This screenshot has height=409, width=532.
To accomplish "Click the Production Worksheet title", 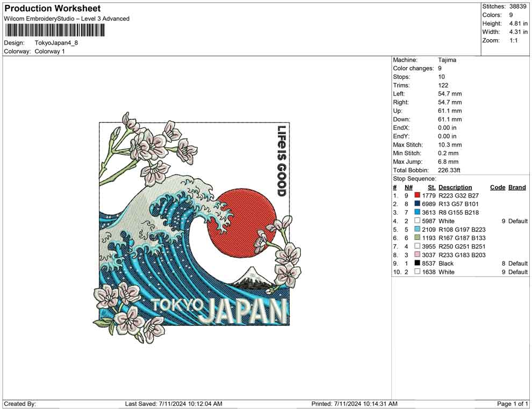I will pos(52,9).
